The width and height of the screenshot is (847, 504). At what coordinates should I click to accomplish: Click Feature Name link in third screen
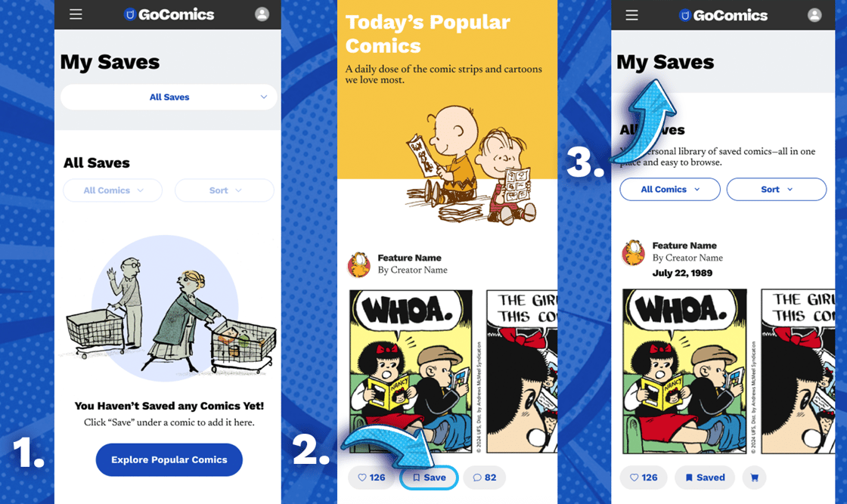pos(684,246)
